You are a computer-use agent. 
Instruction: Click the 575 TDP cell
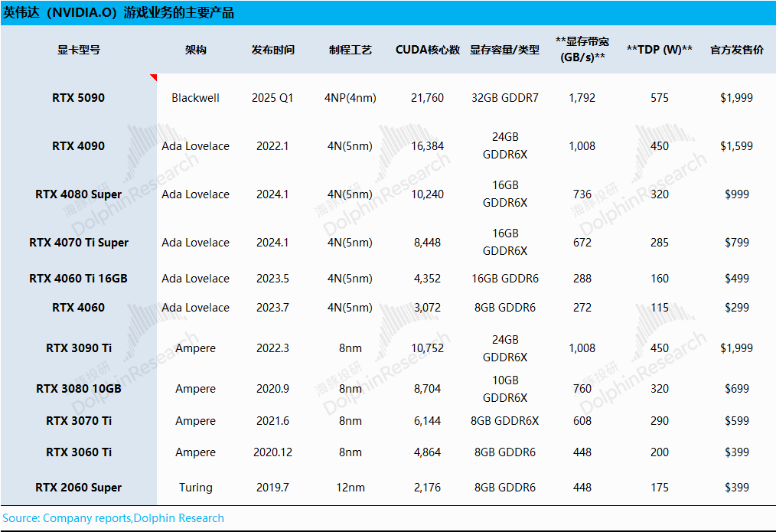[x=660, y=98]
